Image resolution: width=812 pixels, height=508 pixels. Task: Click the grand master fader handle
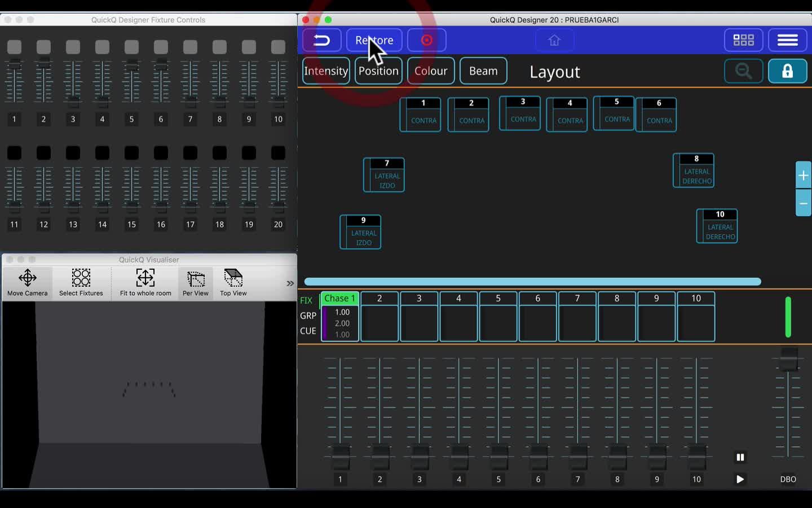pos(788,359)
